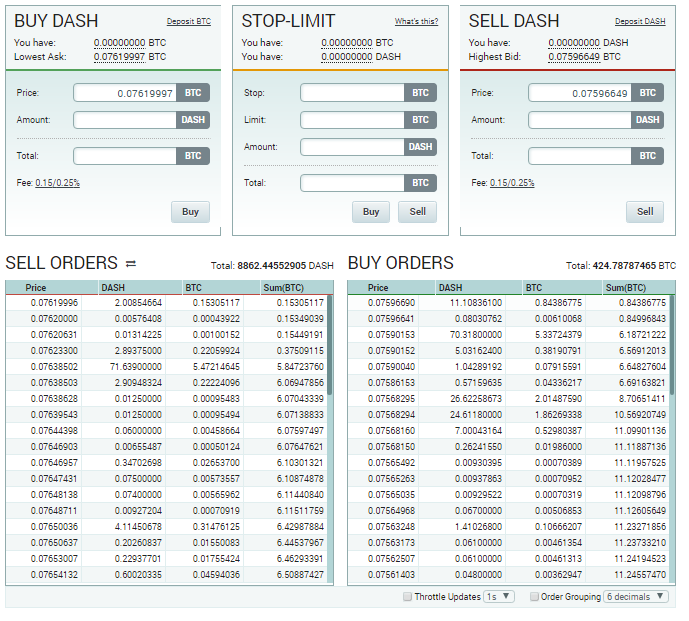Swap sell orders view with the arrows icon
Screen dimensions: 689x621
(x=131, y=263)
